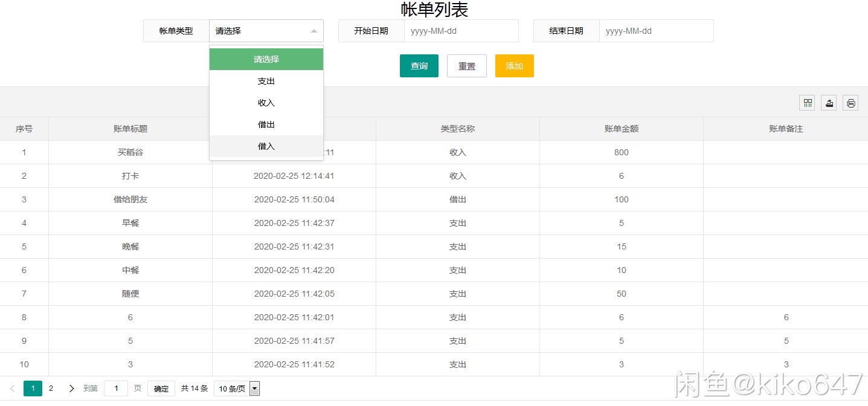This screenshot has width=868, height=406.
Task: Collapse dropdown by choosing 请选择
Action: pos(266,59)
